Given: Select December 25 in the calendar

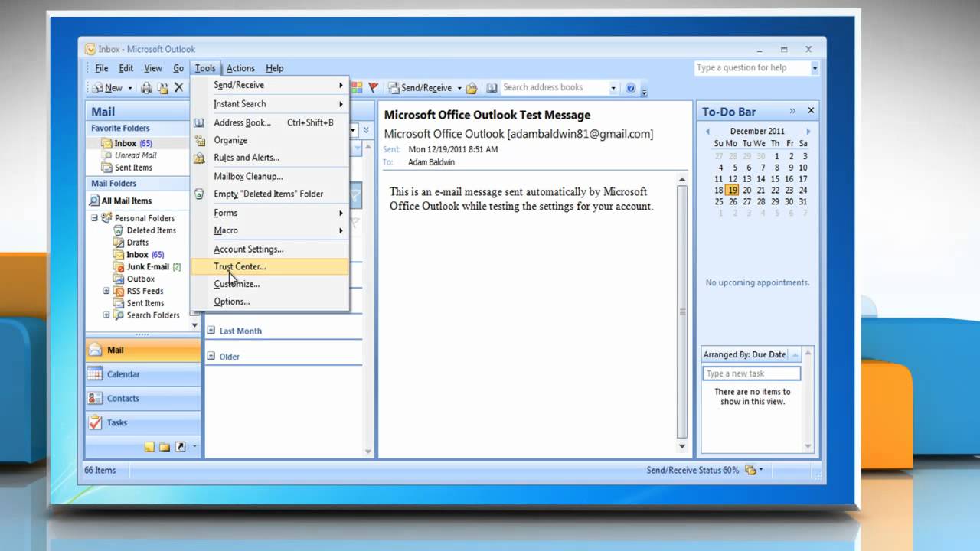Looking at the screenshot, I should (x=718, y=202).
